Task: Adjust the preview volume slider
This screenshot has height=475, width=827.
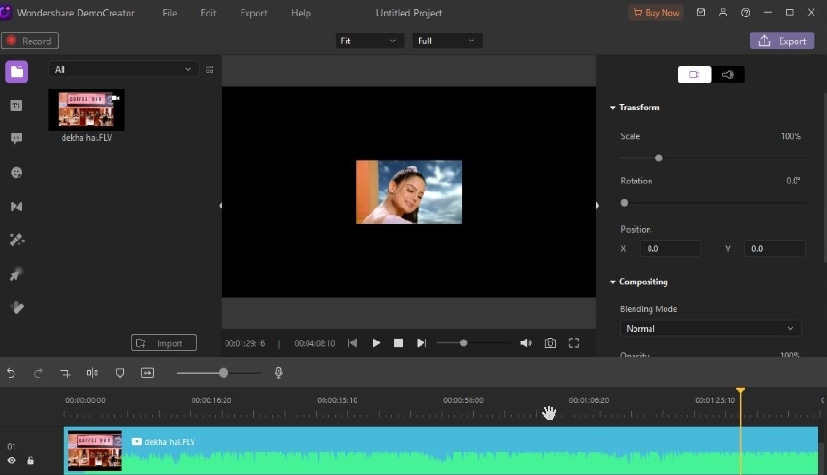Action: [463, 343]
